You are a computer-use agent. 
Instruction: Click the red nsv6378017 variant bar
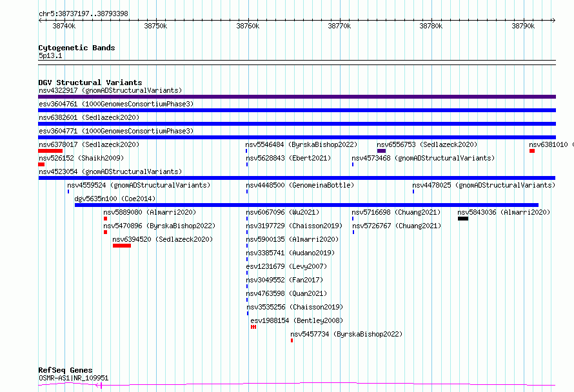50,151
